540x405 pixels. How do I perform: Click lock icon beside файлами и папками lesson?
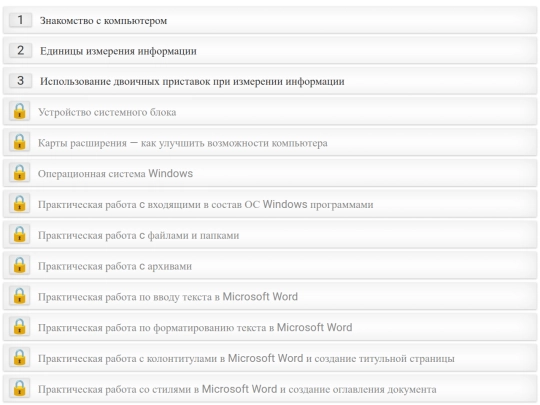click(20, 234)
